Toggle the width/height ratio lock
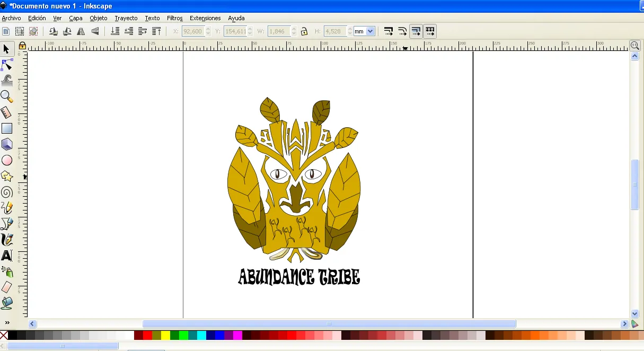The height and width of the screenshot is (351, 644). 304,31
